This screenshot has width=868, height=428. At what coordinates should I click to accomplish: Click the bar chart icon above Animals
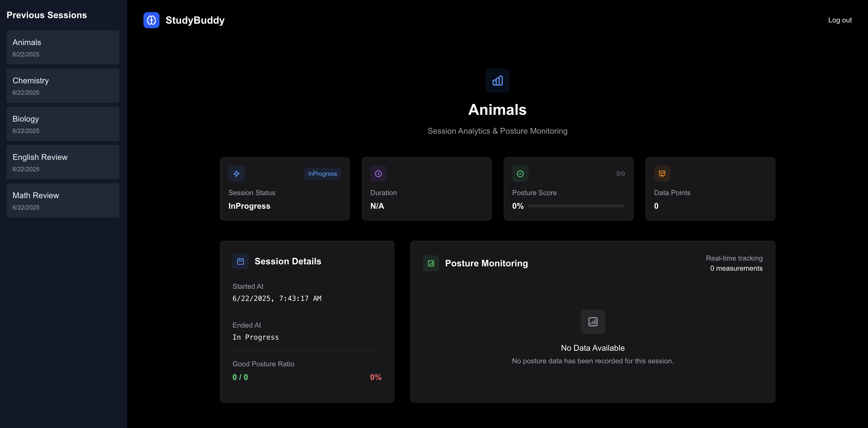point(497,81)
